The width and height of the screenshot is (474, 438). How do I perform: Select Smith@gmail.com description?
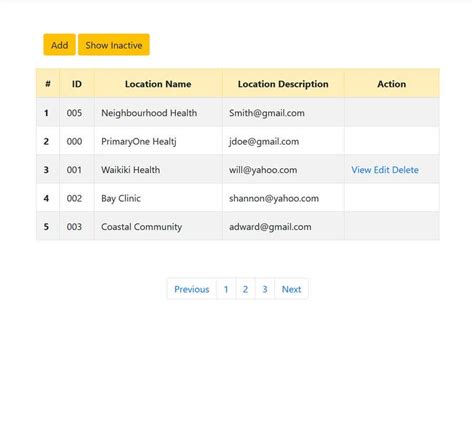(283, 113)
